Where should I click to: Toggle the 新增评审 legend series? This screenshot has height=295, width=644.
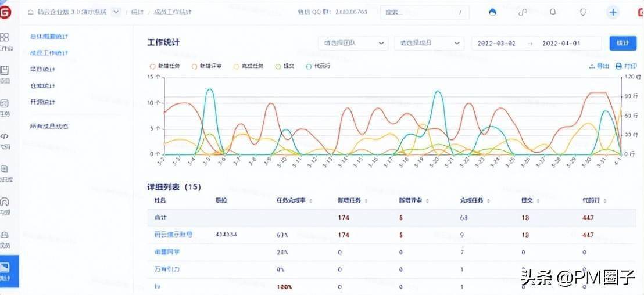(206, 66)
